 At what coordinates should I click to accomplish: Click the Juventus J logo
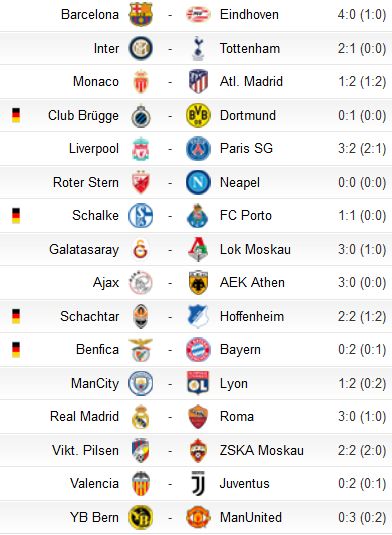[x=198, y=483]
